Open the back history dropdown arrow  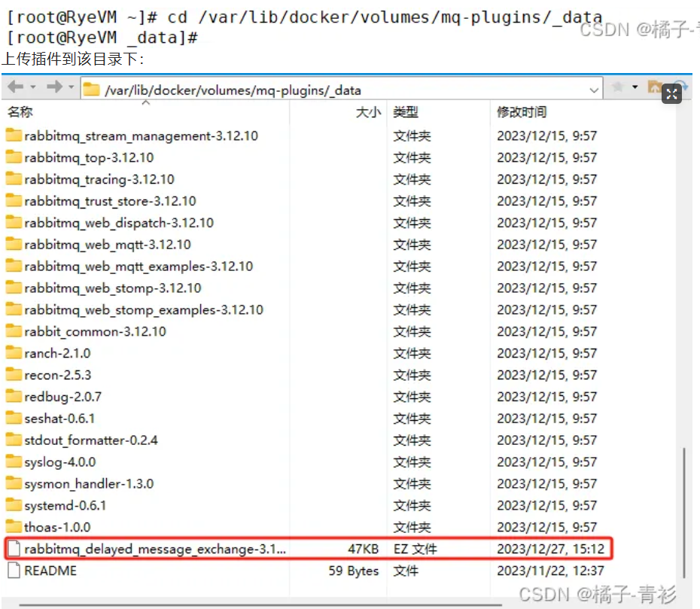click(32, 88)
